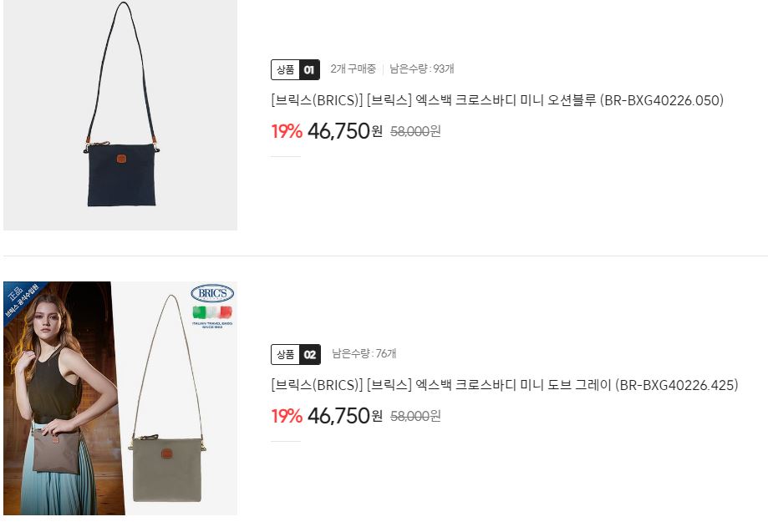The width and height of the screenshot is (768, 532).
Task: Click the 남은수량 76개 stock label
Action: point(364,353)
